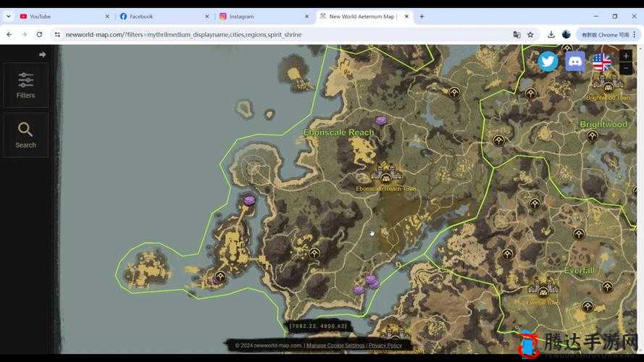Screen dimensions: 644x362
Task: Open the Privacy Policy link
Action: click(x=385, y=345)
